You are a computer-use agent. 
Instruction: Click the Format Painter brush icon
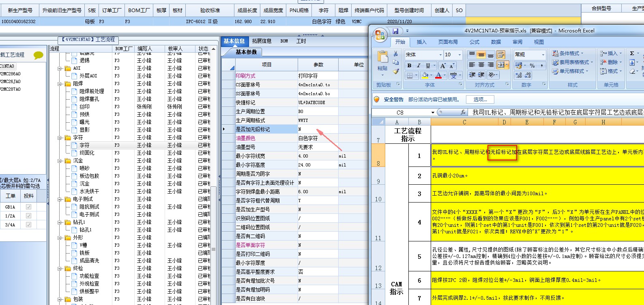tap(396, 71)
